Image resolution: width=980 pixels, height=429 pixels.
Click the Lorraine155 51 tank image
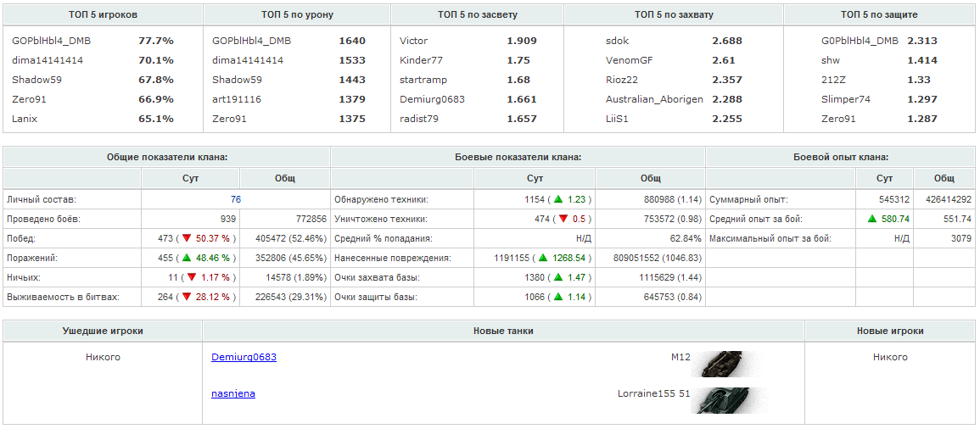tap(721, 399)
